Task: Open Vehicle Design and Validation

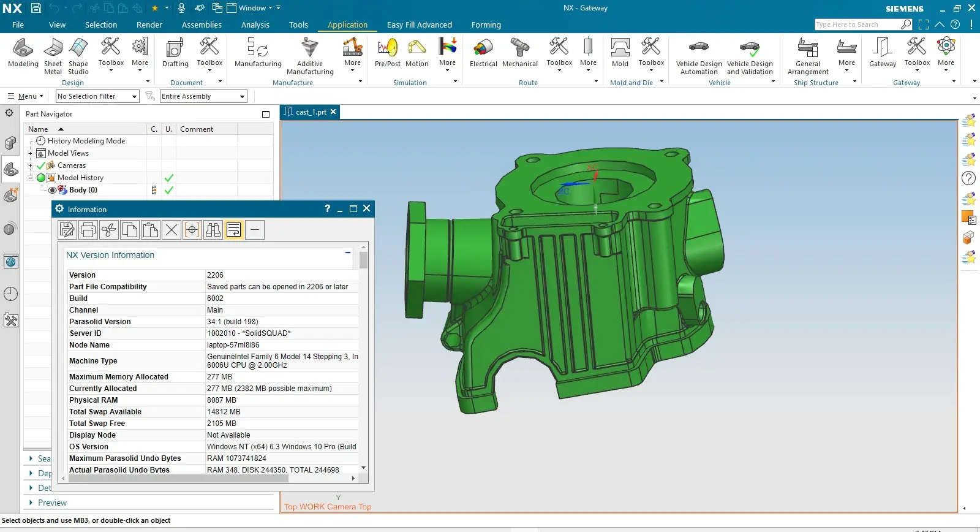Action: [750, 56]
